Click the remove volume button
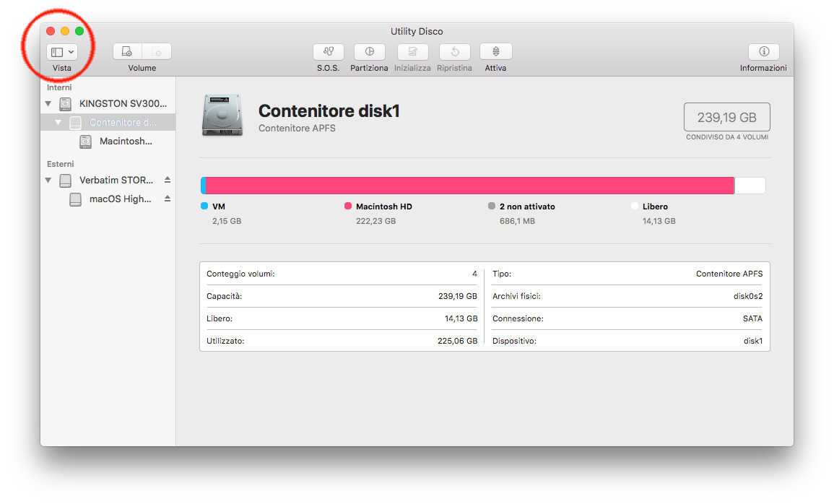834x504 pixels. point(157,51)
